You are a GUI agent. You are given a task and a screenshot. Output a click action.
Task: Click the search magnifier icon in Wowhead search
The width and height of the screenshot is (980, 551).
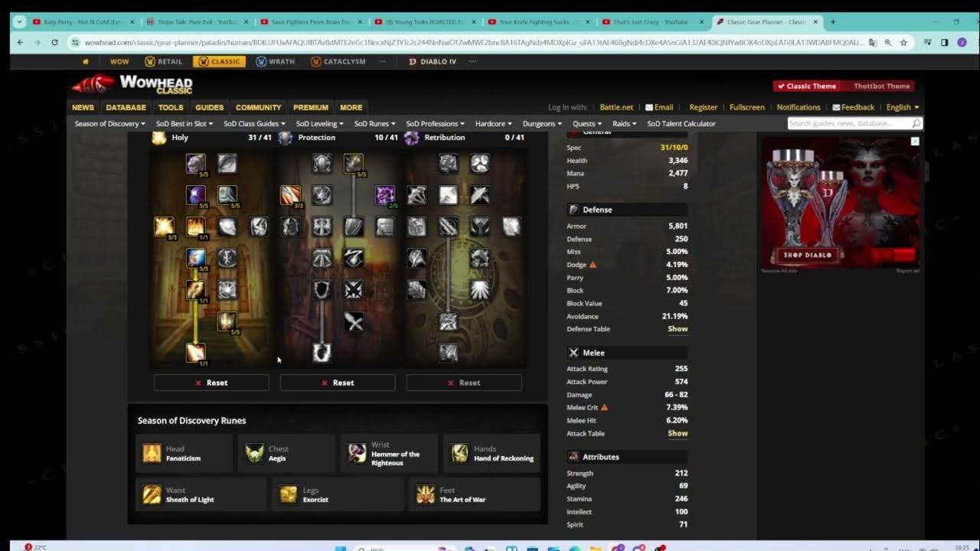(916, 123)
